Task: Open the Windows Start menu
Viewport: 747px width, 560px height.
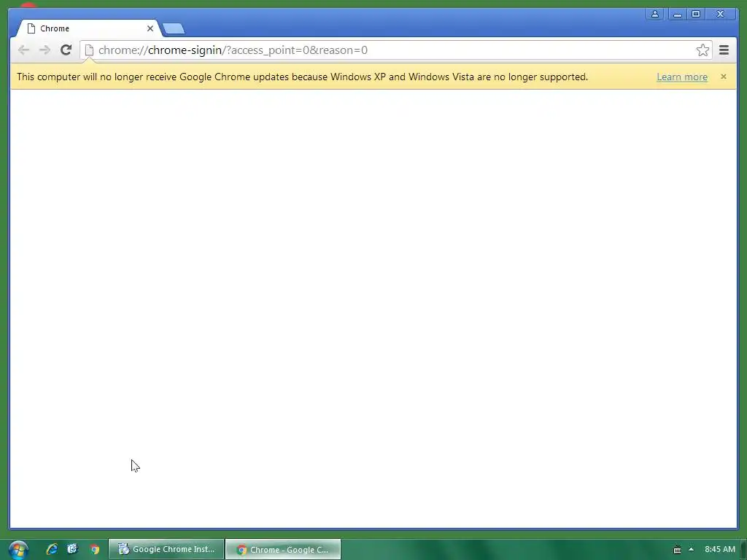Action: [18, 550]
